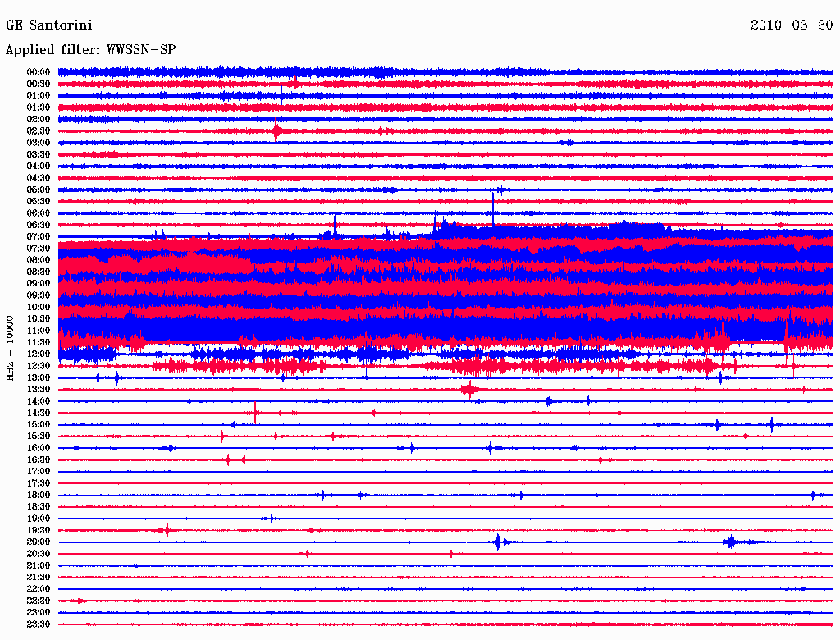Select the 16:30 time label

click(39, 460)
